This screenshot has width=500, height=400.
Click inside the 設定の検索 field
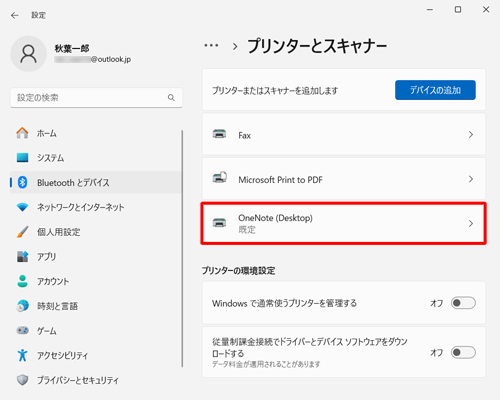tap(96, 97)
